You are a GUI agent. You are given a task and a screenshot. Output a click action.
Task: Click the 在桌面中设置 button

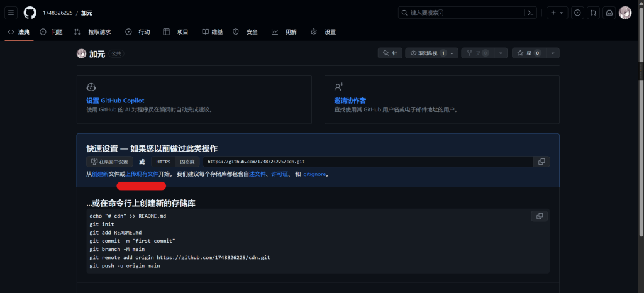(x=109, y=162)
